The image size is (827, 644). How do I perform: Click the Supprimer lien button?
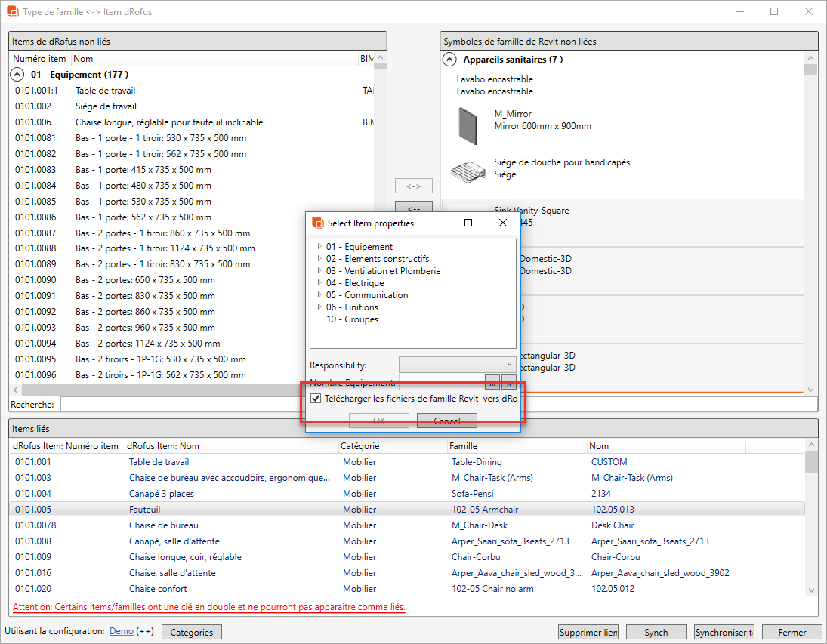[x=588, y=633]
